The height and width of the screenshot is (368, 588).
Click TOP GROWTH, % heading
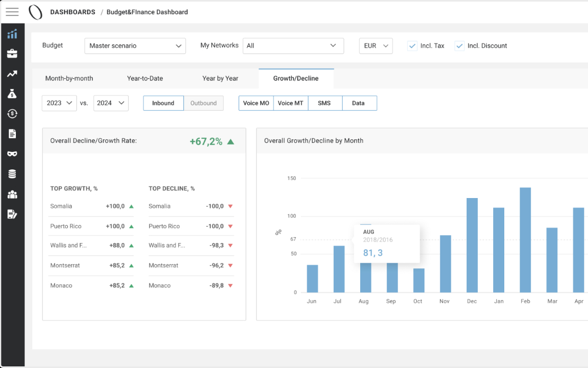pyautogui.click(x=74, y=189)
